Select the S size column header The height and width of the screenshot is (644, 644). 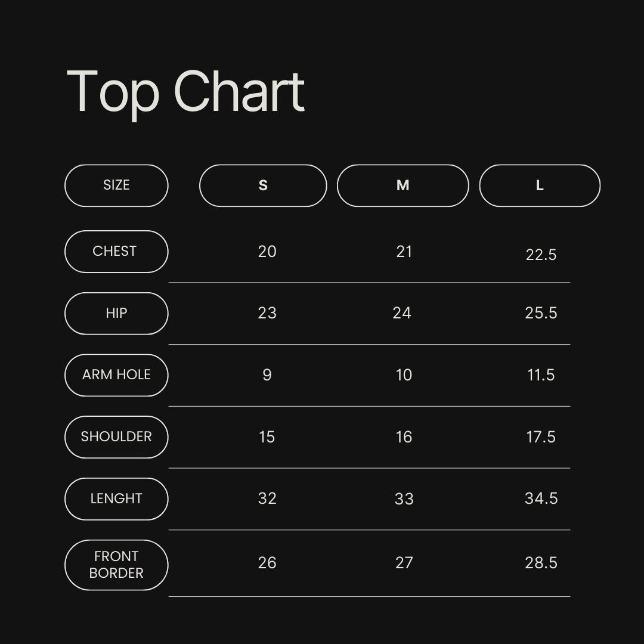pyautogui.click(x=263, y=185)
